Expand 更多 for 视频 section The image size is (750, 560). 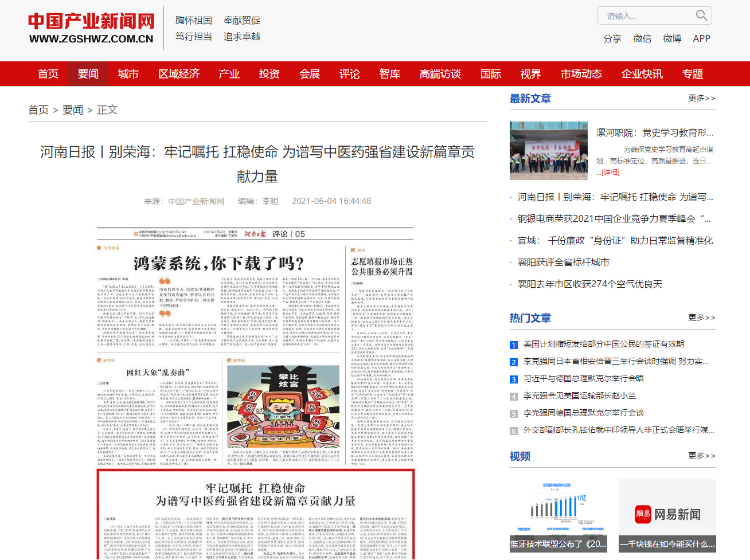[x=702, y=456]
